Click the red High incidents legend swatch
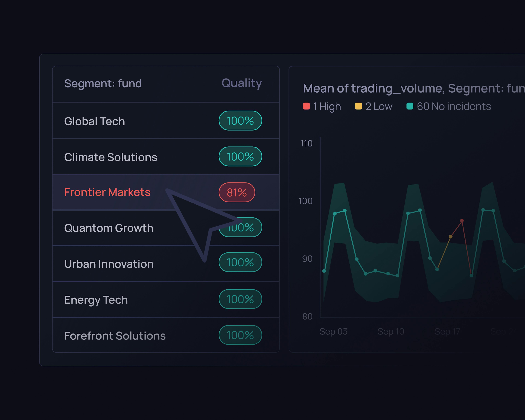This screenshot has width=525, height=420. point(306,106)
